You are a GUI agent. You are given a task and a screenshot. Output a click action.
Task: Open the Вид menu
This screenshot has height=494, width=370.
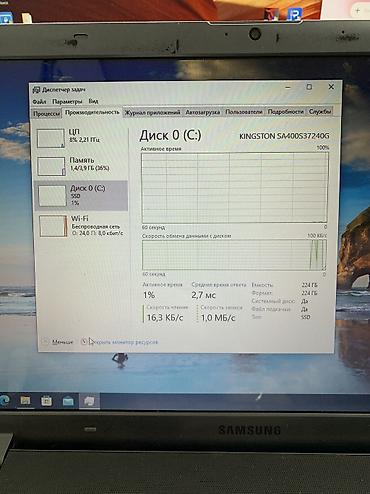tap(93, 101)
